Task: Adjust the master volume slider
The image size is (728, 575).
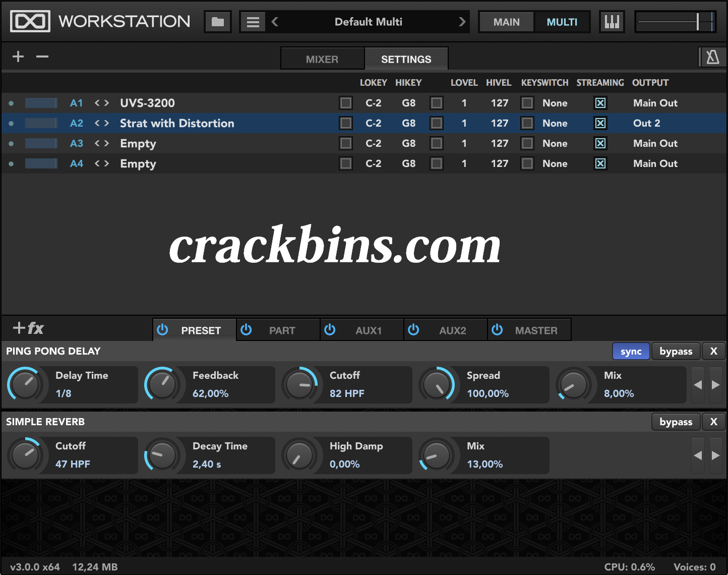Action: point(698,21)
